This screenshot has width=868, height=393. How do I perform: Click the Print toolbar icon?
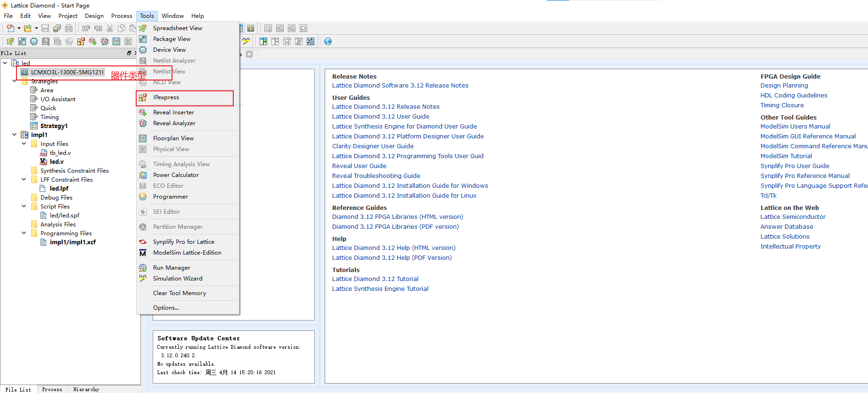coord(69,28)
